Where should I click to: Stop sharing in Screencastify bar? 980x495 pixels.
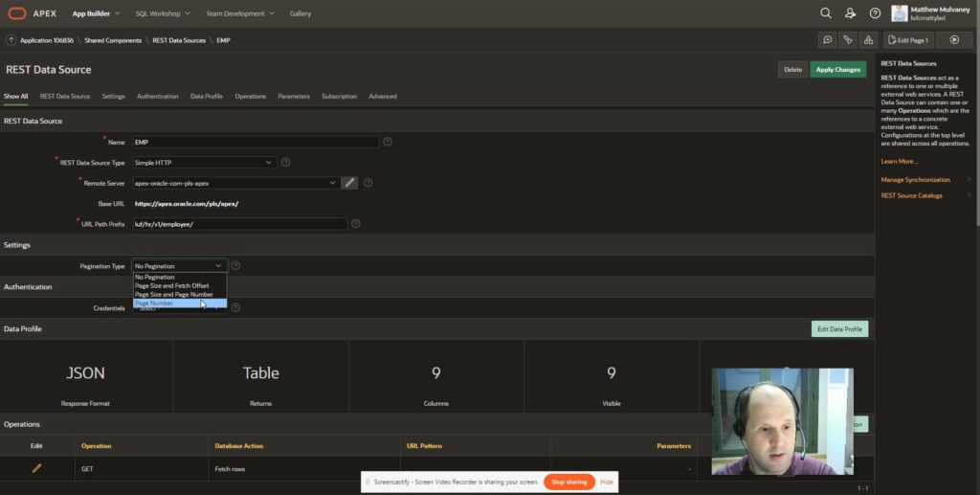tap(568, 482)
